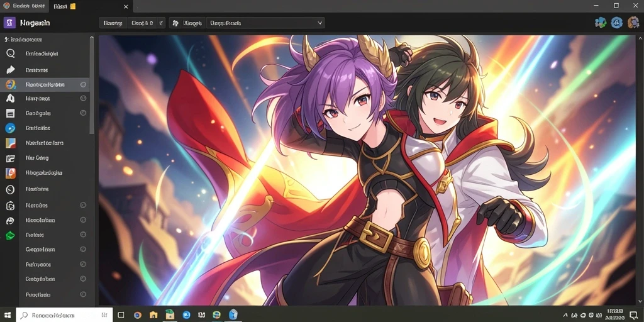This screenshot has height=322, width=644.
Task: Toggle the circle on the green gem row
Action: [x=83, y=235]
